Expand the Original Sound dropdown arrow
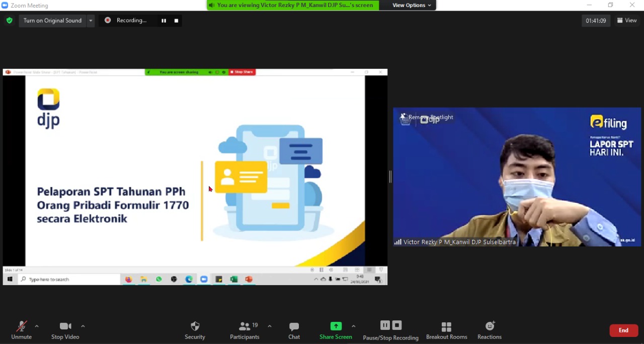This screenshot has width=644, height=344. (x=91, y=21)
